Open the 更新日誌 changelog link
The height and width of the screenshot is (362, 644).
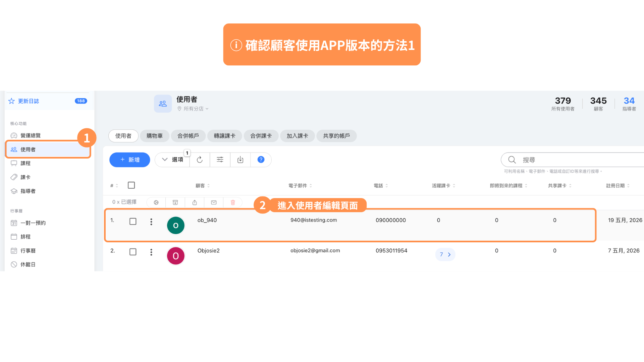point(29,101)
